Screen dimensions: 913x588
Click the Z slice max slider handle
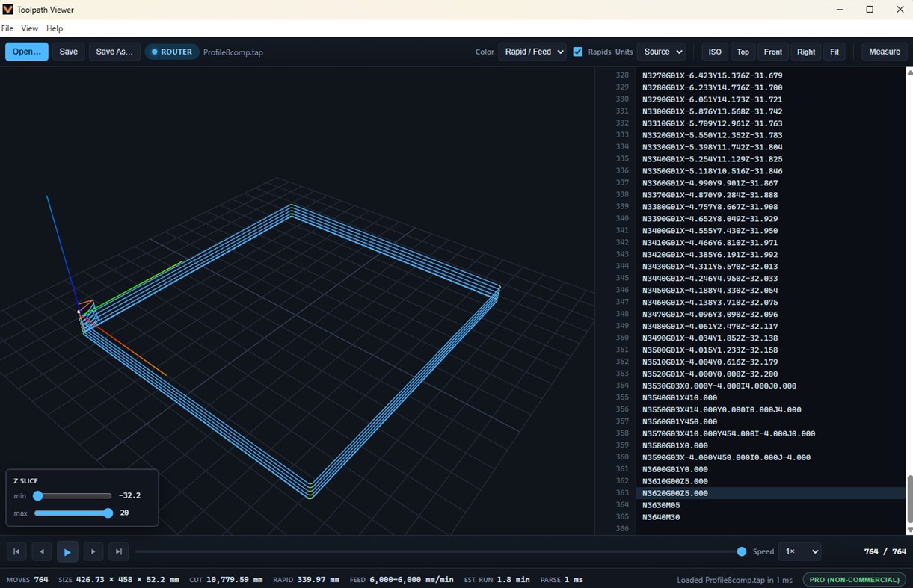pos(108,513)
